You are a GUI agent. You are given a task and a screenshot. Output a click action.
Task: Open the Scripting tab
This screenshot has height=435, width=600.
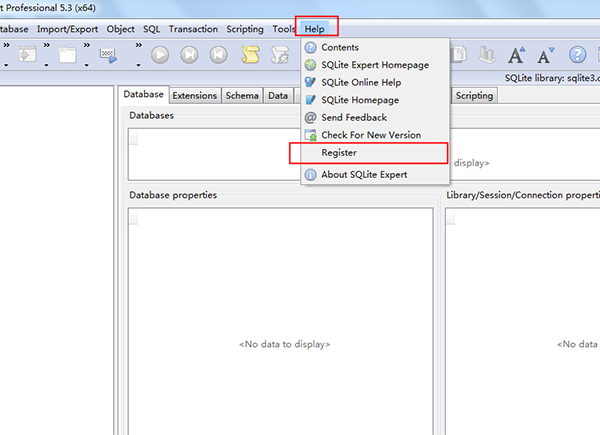click(x=474, y=96)
